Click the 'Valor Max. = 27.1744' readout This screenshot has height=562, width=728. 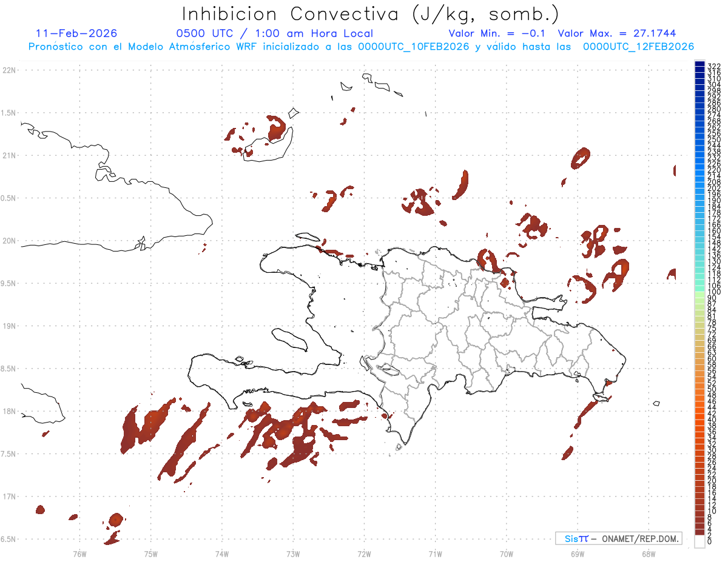[617, 33]
